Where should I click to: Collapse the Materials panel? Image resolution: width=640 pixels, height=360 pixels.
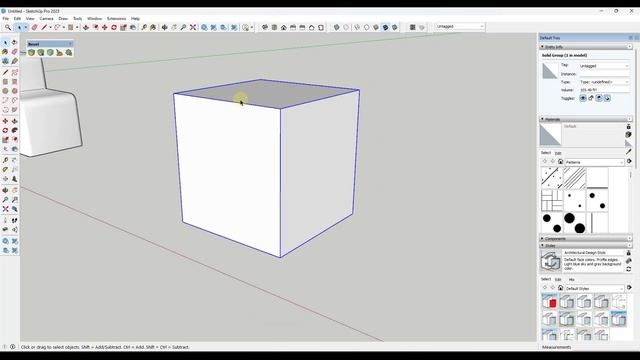coord(542,119)
